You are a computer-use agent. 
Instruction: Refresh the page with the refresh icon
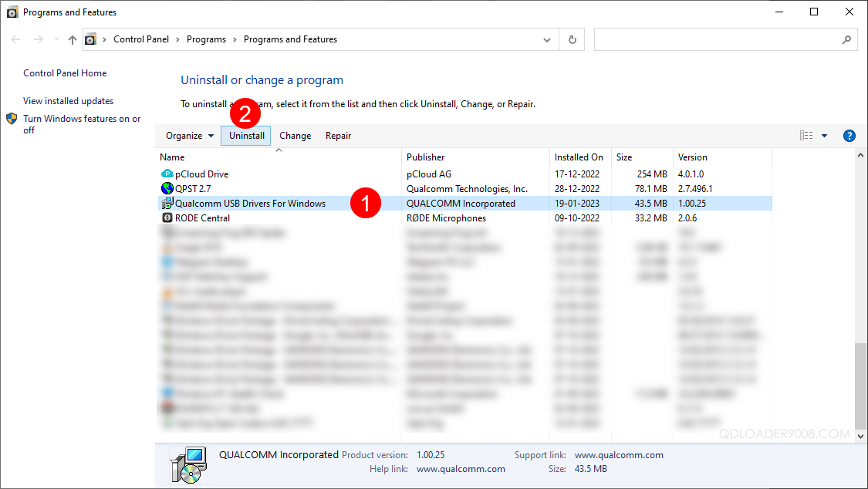tap(572, 39)
